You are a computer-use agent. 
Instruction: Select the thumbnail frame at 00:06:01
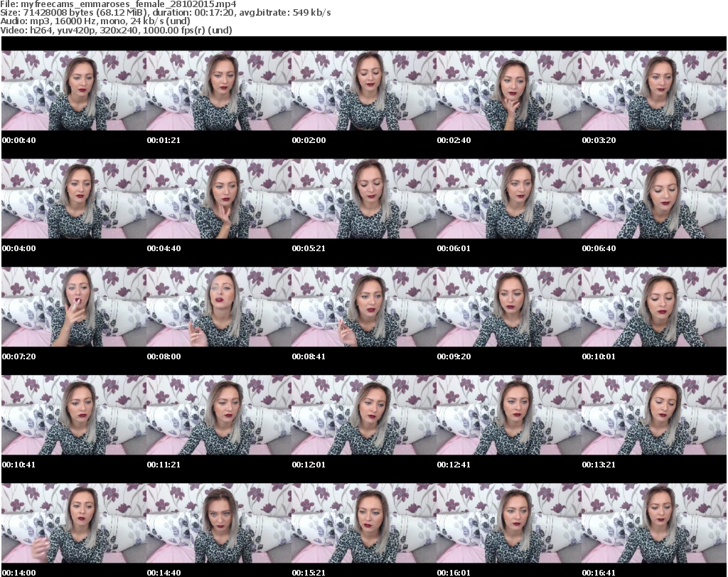(x=508, y=198)
